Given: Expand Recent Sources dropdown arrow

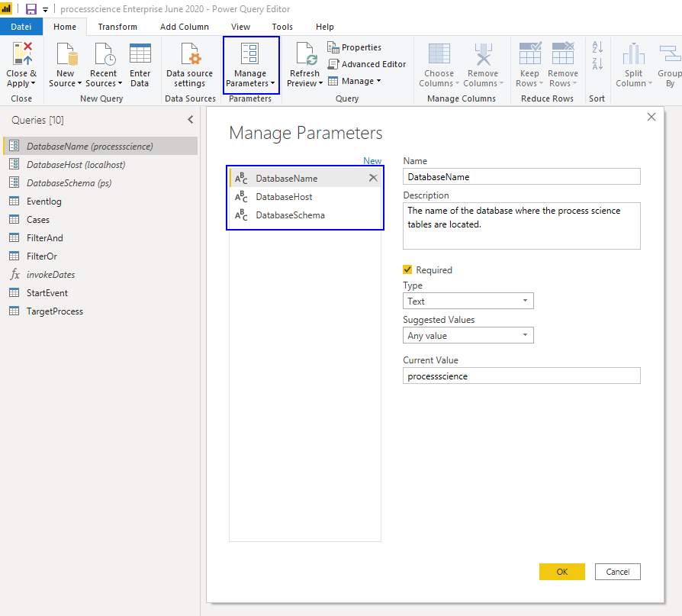Looking at the screenshot, I should coord(120,83).
